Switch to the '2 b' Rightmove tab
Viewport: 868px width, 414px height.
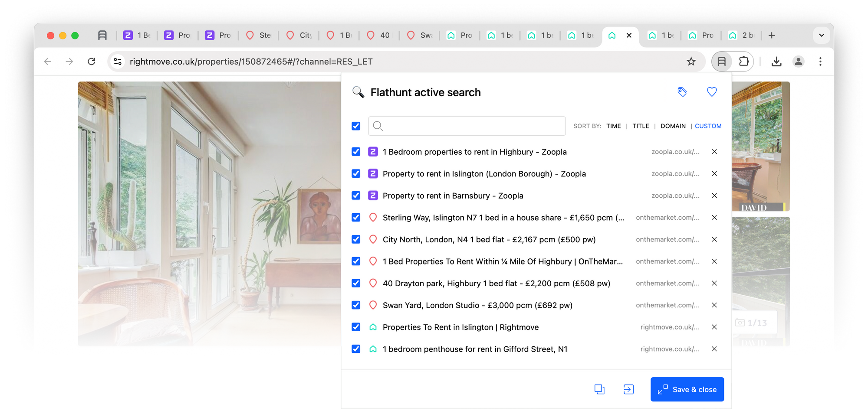click(x=741, y=35)
